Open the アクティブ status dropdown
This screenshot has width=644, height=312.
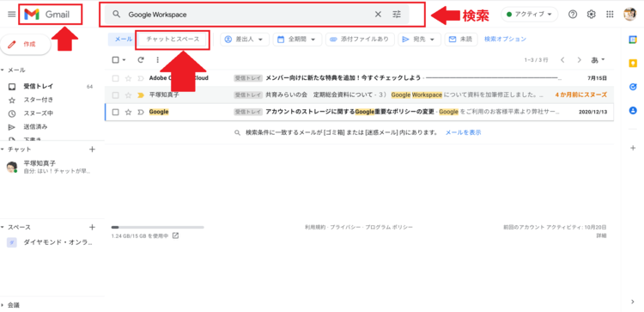[529, 15]
